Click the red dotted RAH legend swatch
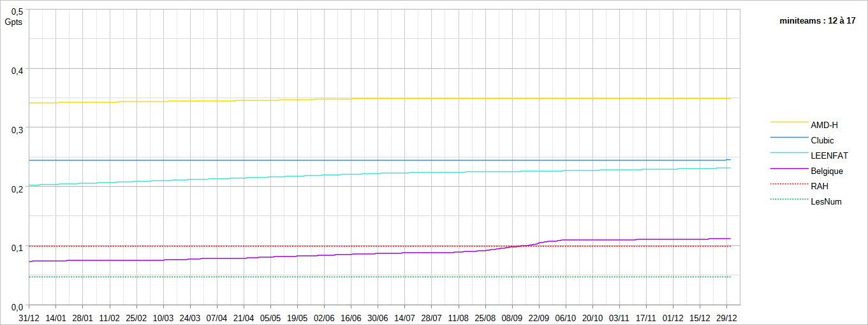 pyautogui.click(x=789, y=184)
